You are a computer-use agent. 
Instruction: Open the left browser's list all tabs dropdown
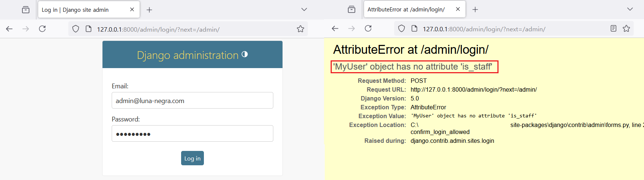click(304, 10)
